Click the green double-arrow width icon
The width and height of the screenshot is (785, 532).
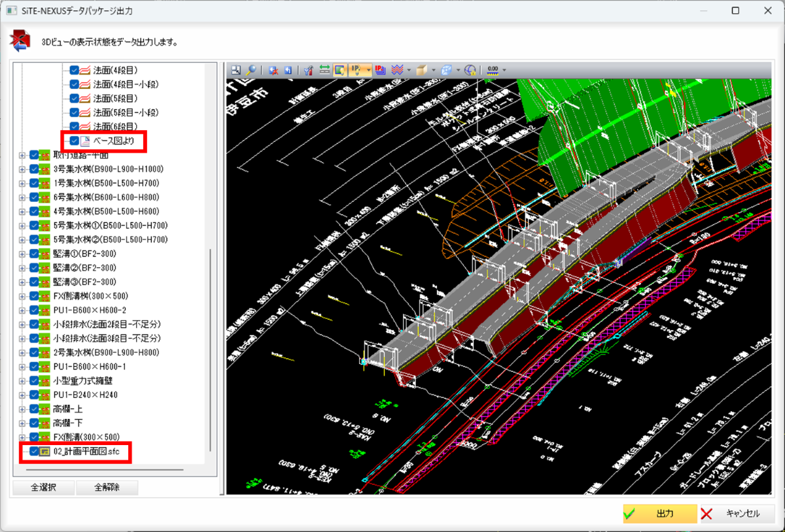pos(324,70)
